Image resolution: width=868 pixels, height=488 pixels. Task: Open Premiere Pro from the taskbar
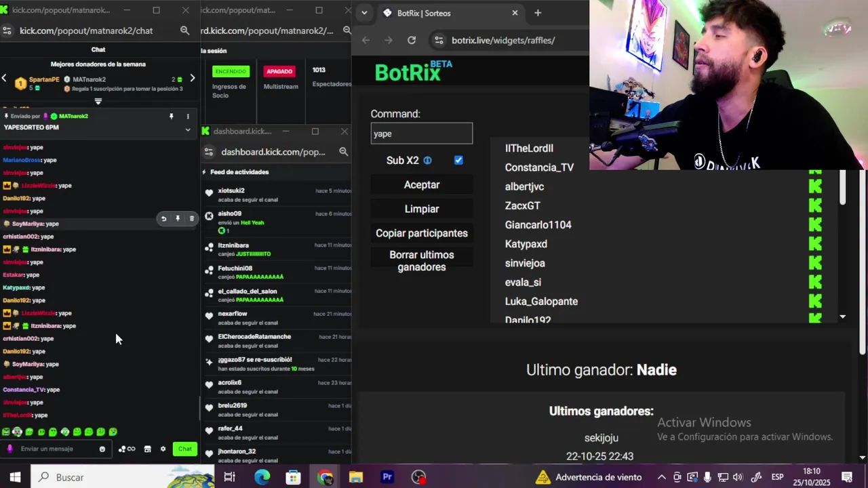pyautogui.click(x=387, y=477)
